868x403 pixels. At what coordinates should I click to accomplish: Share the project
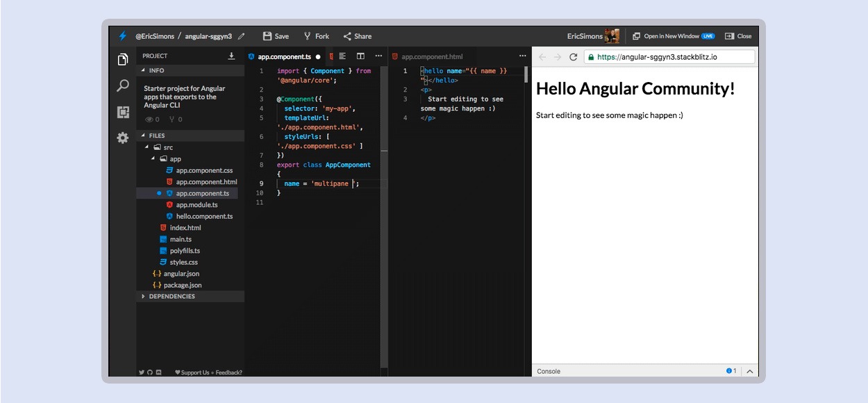(x=357, y=36)
